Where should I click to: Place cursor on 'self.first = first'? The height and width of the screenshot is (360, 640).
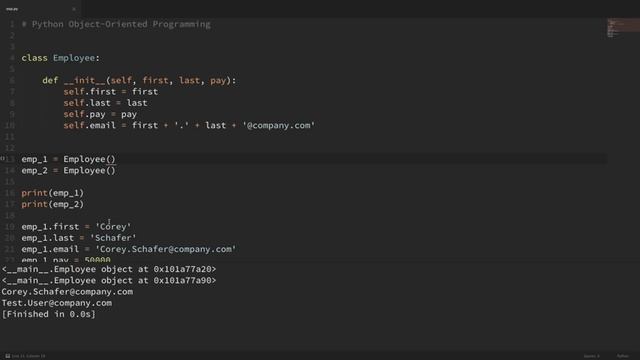click(x=111, y=91)
